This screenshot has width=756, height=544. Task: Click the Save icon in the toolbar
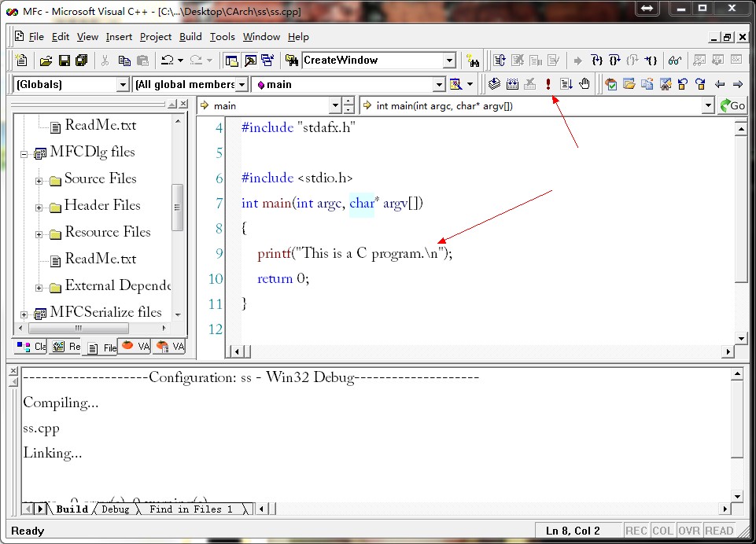coord(65,61)
